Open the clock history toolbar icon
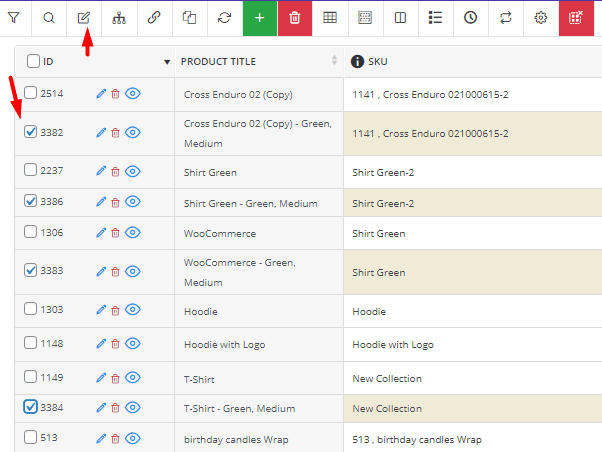 point(470,18)
